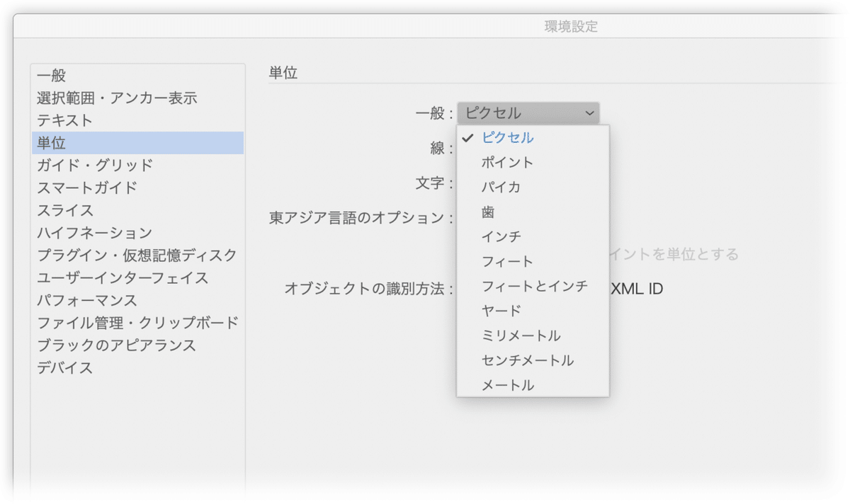Switch to the テキスト preferences category

[65, 120]
